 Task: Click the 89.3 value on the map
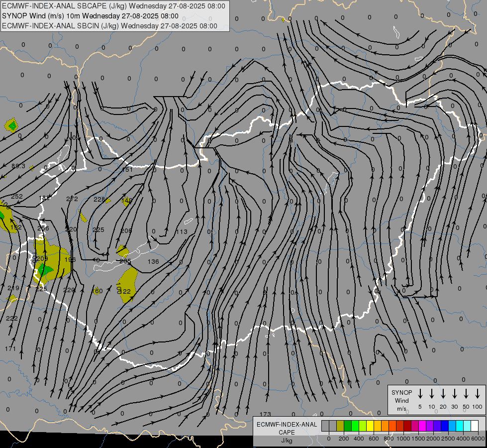[18, 166]
